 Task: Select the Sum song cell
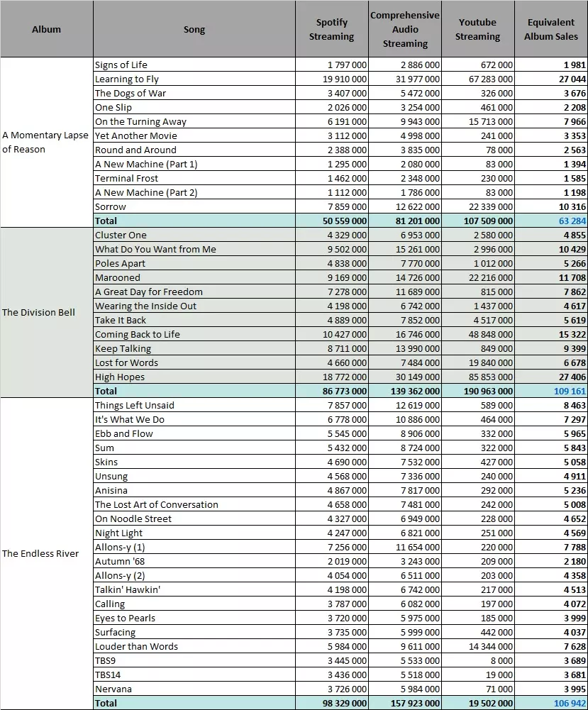click(194, 448)
